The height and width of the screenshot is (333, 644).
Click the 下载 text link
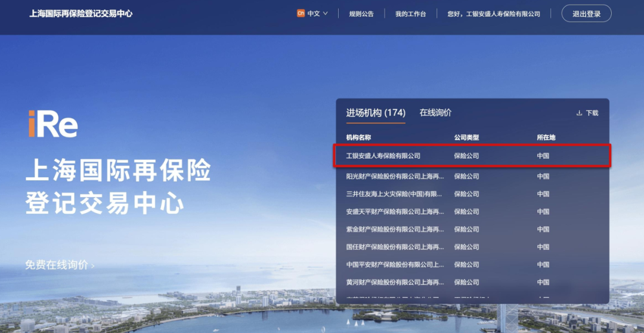click(592, 113)
